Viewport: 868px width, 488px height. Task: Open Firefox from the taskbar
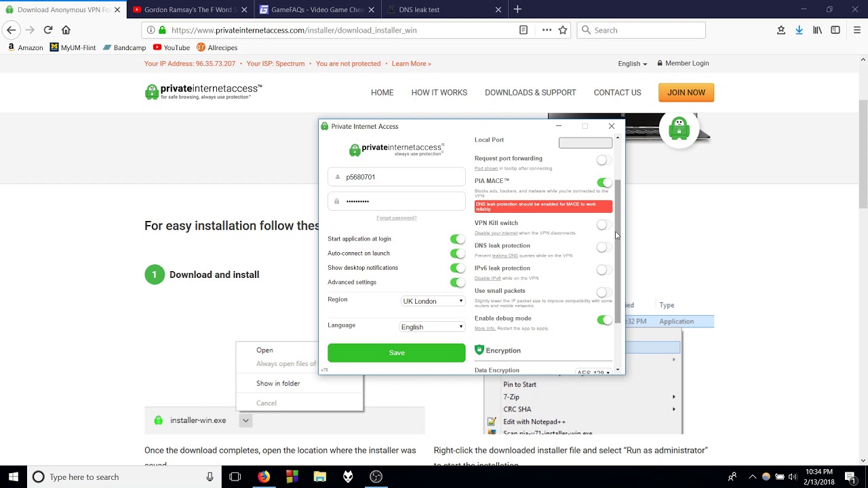point(264,476)
